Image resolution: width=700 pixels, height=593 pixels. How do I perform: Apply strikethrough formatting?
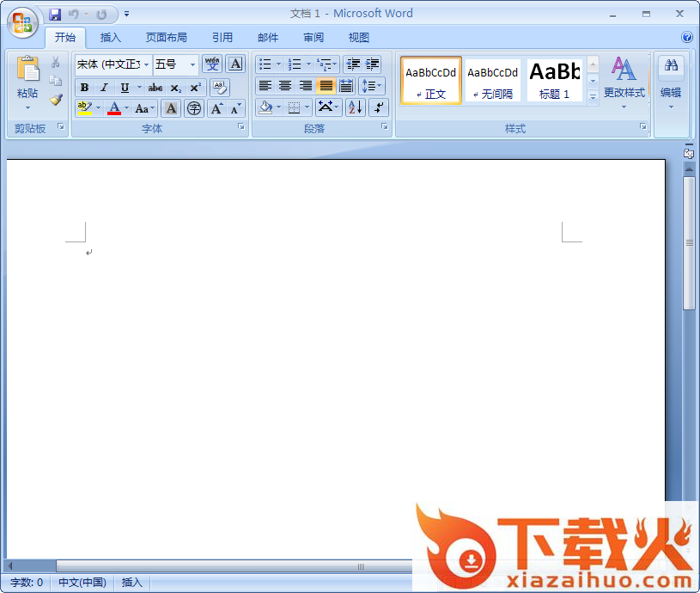pyautogui.click(x=155, y=88)
